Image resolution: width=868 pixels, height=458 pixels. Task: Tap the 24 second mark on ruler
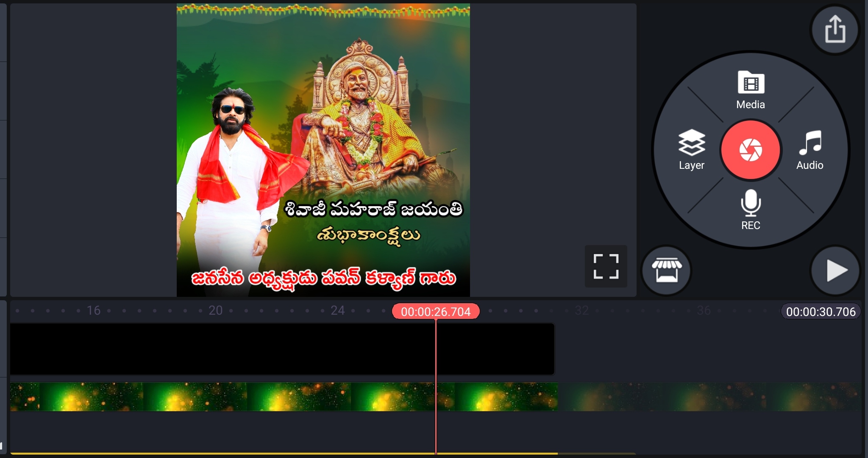(x=337, y=310)
